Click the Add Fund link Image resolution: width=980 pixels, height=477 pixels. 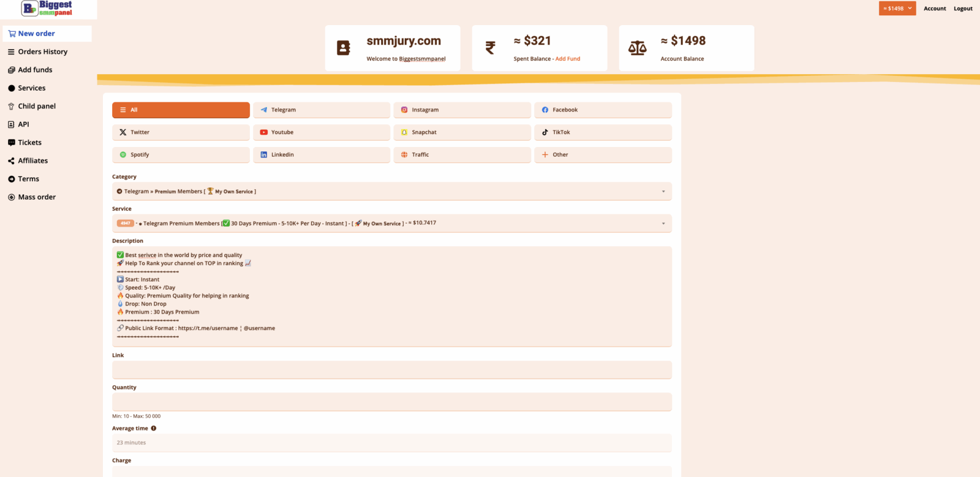click(568, 59)
